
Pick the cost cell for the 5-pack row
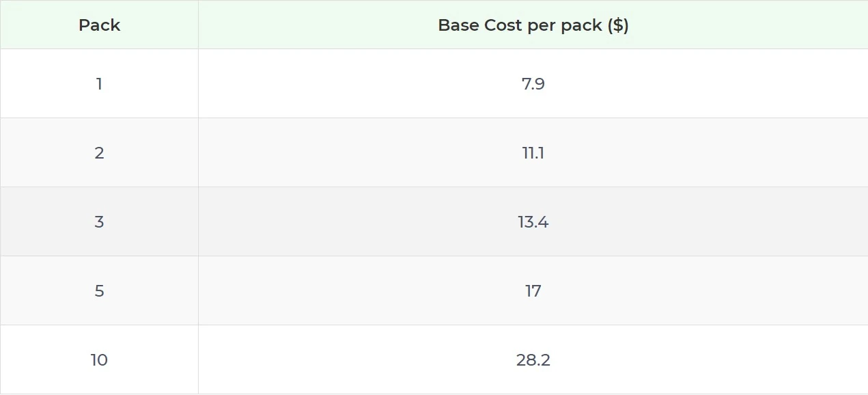533,291
